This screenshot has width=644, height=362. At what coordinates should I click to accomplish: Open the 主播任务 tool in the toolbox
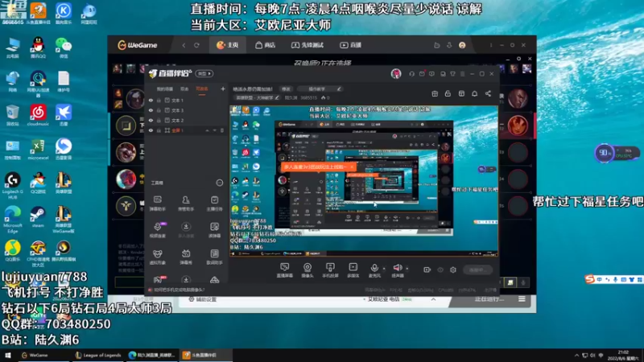pyautogui.click(x=214, y=204)
